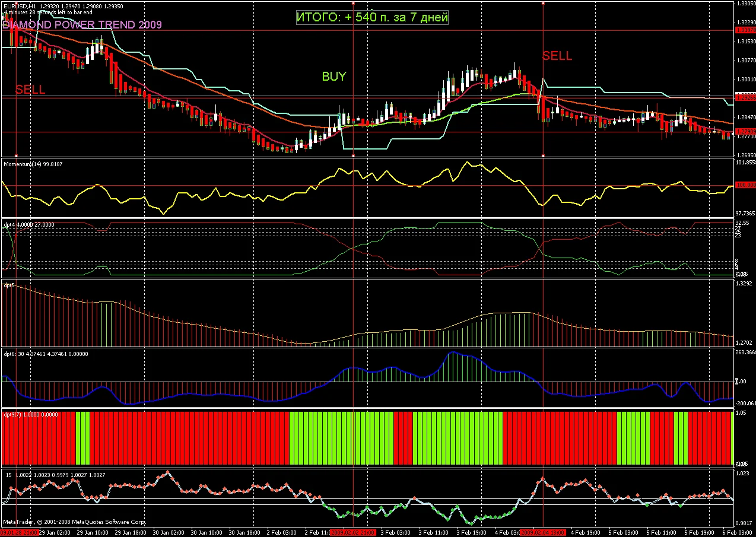This screenshot has width=756, height=537.
Task: Click the dpt5 indicator window label
Action: click(x=9, y=285)
